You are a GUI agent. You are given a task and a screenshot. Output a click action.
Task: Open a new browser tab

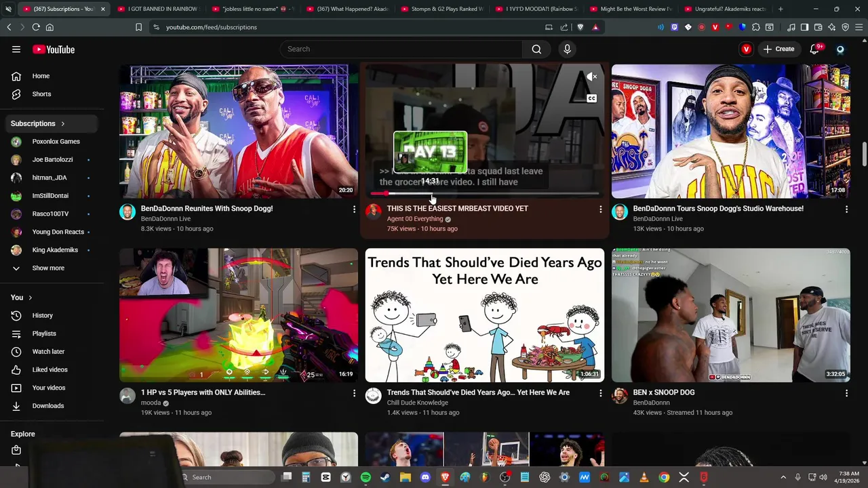pos(781,9)
